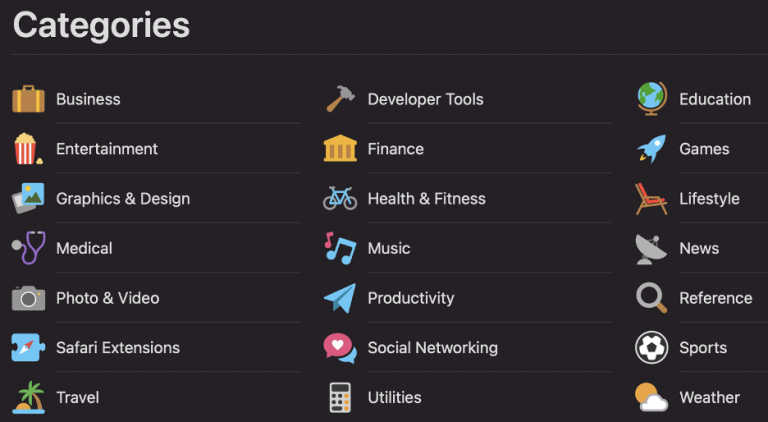Open the Photo & Video category
The width and height of the screenshot is (768, 422).
coord(108,298)
